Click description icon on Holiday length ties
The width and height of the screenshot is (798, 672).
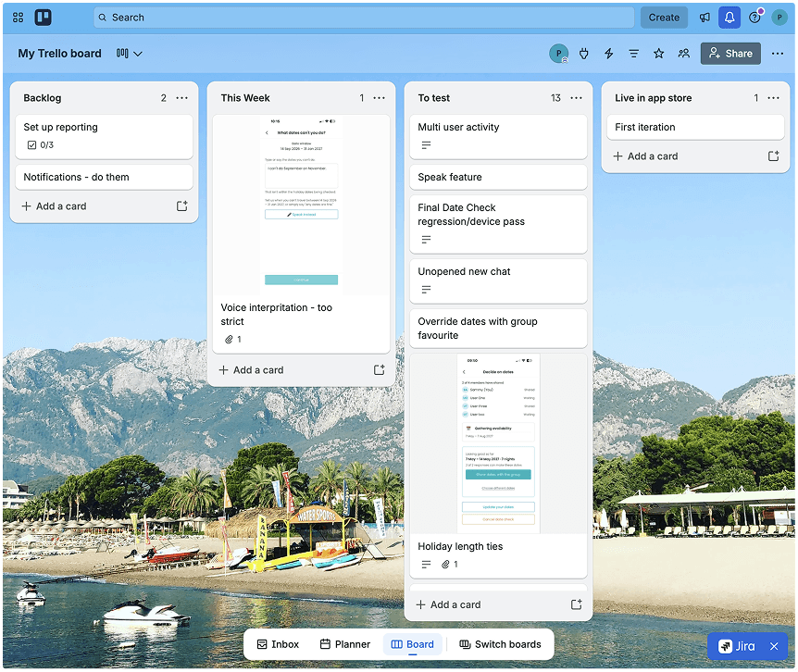[x=426, y=564]
